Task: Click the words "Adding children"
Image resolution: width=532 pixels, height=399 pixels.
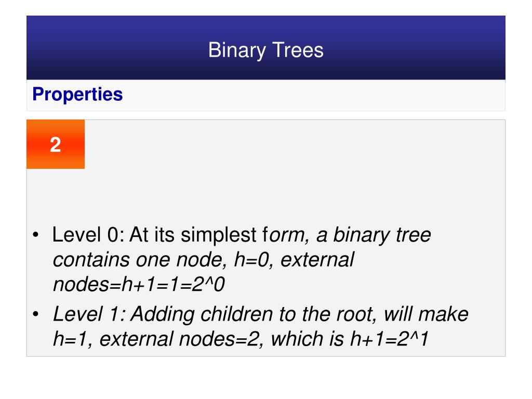Action: click(x=202, y=314)
